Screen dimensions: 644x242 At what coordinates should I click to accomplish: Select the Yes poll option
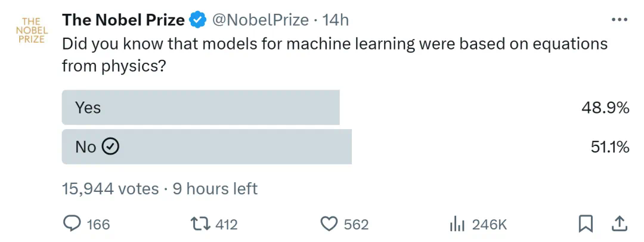201,108
